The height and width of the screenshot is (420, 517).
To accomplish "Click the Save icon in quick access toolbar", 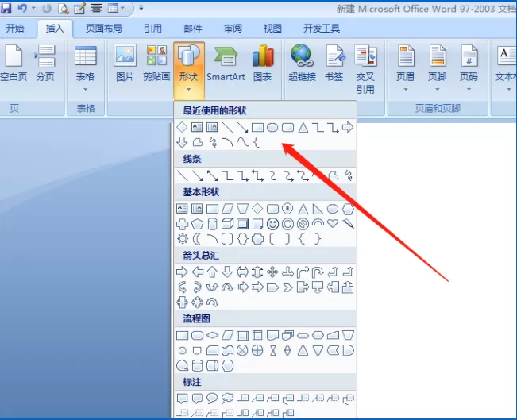I will click(x=6, y=8).
